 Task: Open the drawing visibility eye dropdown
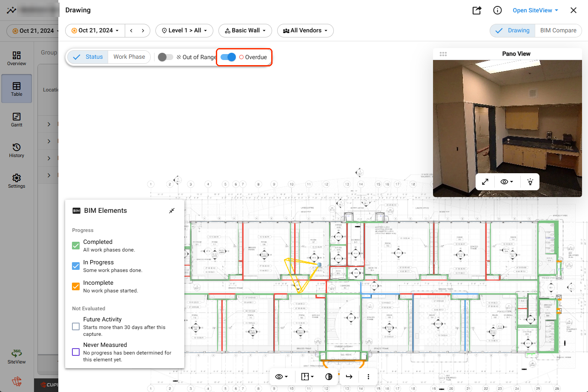[x=281, y=377]
